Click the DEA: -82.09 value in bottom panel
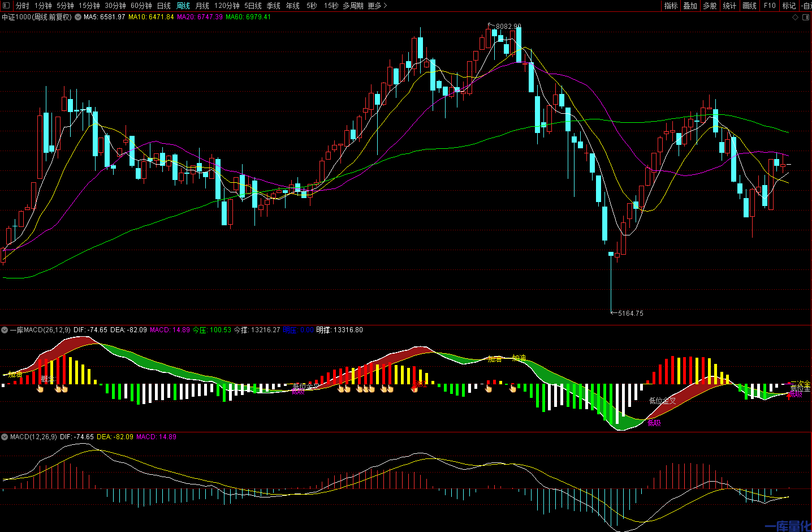This screenshot has width=812, height=532. coord(115,437)
